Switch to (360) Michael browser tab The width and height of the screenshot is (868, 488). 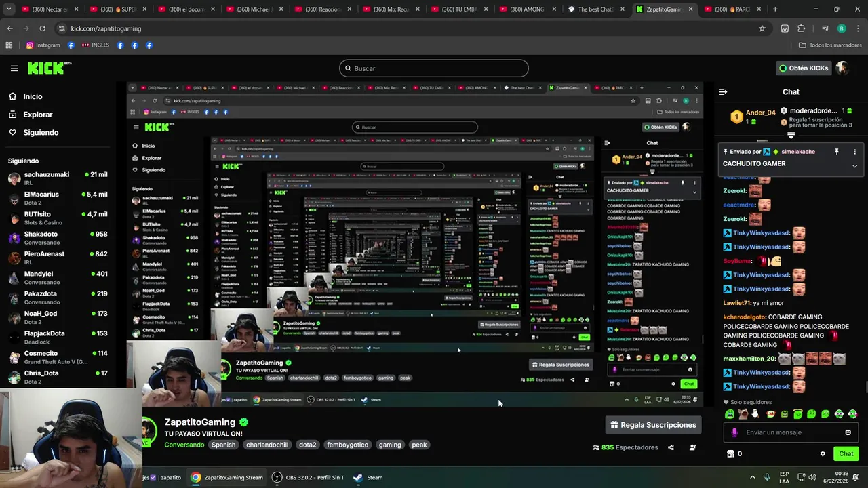pyautogui.click(x=254, y=9)
